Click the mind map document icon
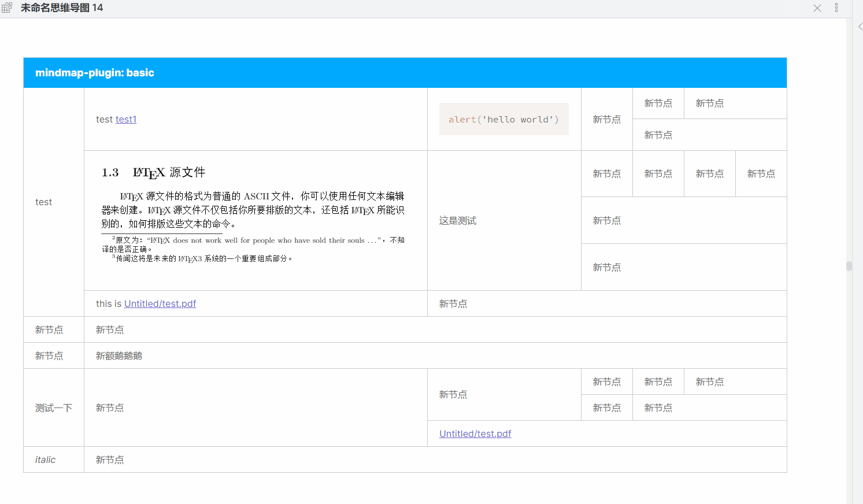Viewport: 863px width, 504px height. (x=7, y=8)
